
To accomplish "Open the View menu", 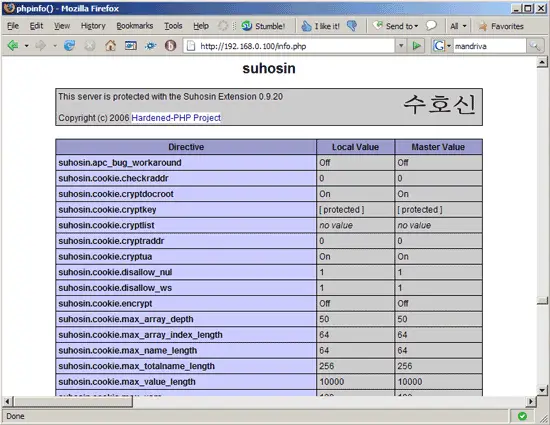I will [x=62, y=26].
